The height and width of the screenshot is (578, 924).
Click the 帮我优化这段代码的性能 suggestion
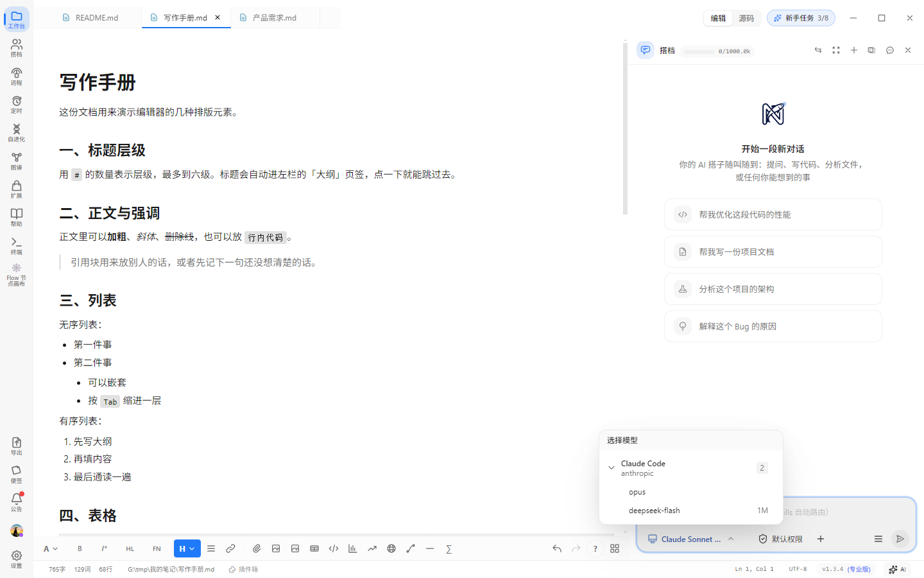773,215
